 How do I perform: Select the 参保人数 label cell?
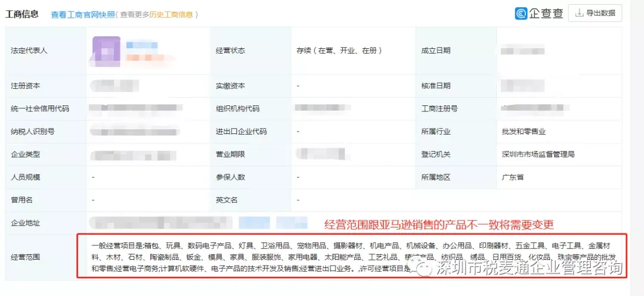(x=250, y=177)
